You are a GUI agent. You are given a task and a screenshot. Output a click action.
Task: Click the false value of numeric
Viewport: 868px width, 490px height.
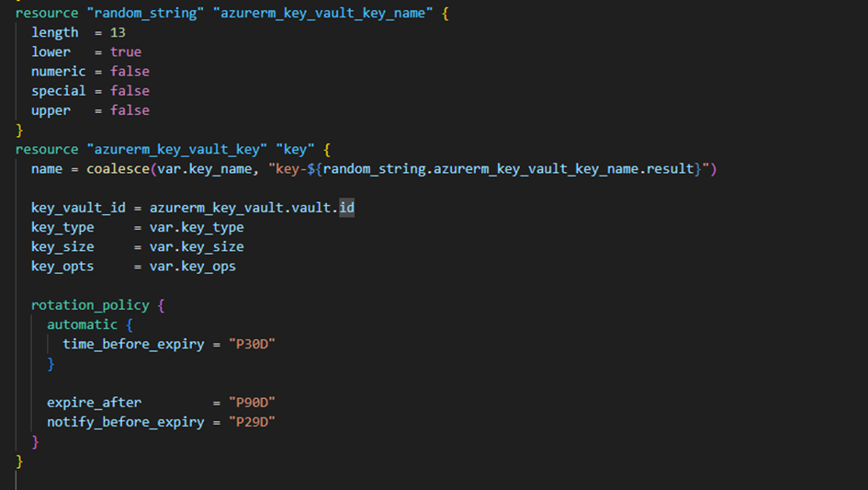[x=130, y=71]
